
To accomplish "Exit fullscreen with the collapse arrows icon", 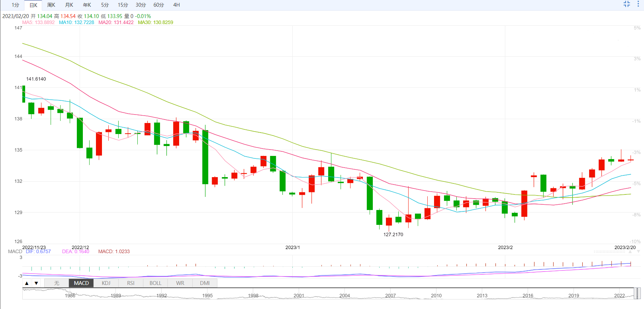I will tap(627, 4).
